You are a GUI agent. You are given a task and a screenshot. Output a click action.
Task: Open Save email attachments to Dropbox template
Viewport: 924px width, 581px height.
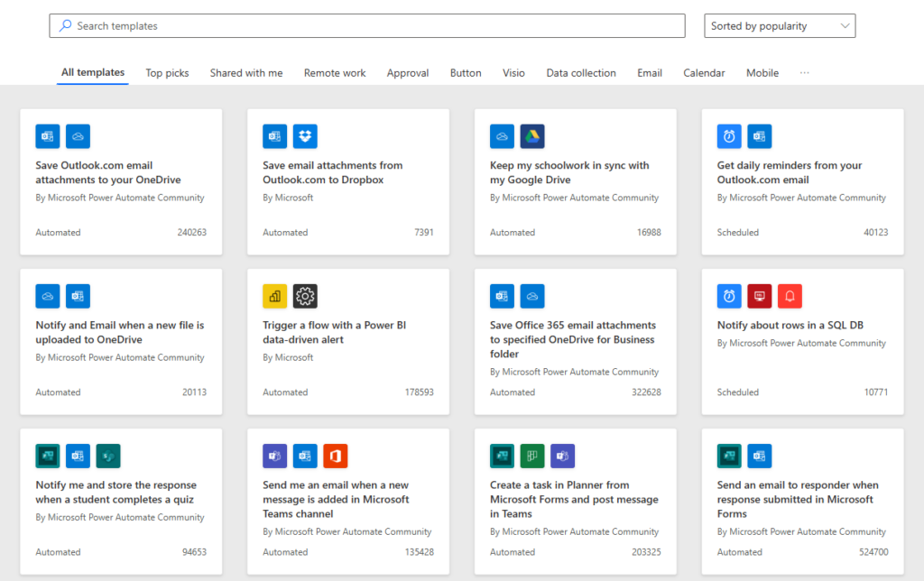332,172
